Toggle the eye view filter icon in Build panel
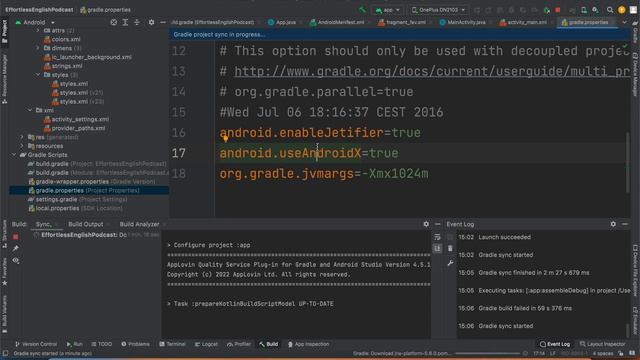Screen dimensions: 640x360 tap(16, 260)
